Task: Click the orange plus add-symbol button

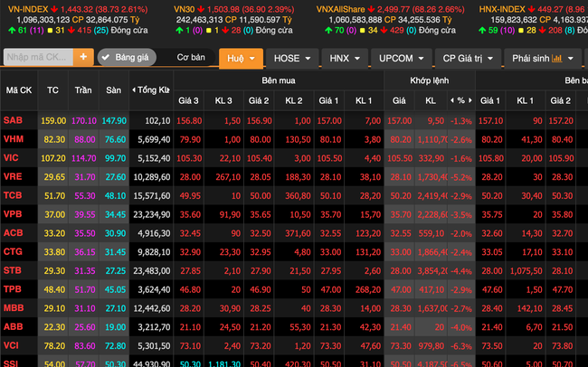Action: click(83, 57)
